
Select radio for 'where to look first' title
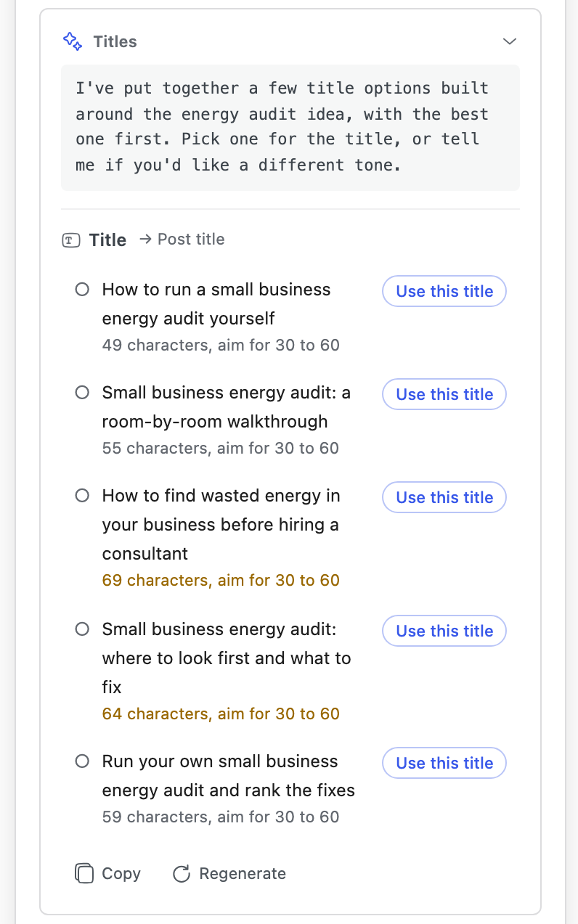coord(82,629)
